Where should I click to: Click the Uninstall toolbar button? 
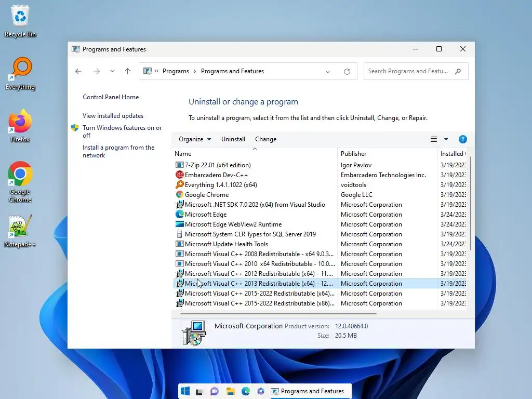(233, 139)
